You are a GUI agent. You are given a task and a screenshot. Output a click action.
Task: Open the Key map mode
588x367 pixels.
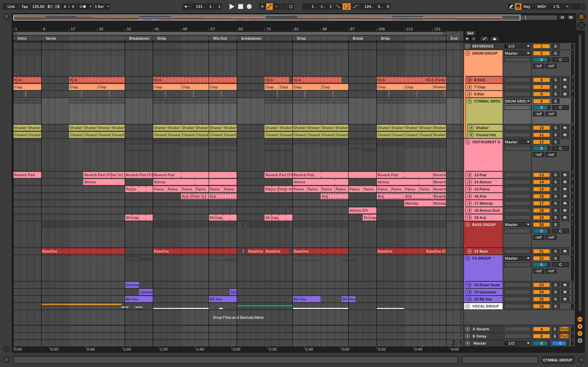tap(527, 7)
